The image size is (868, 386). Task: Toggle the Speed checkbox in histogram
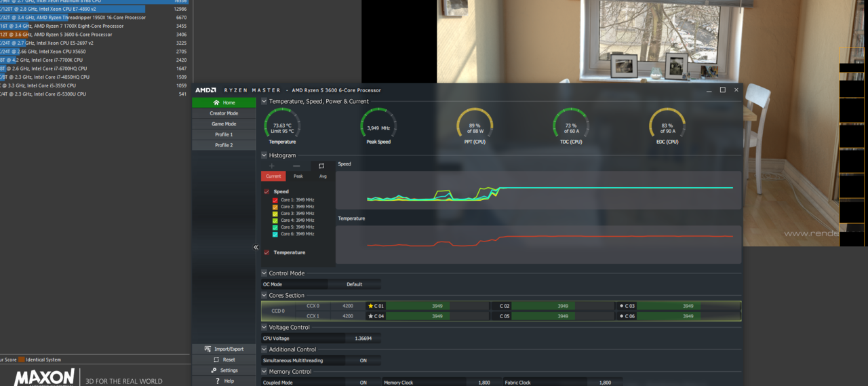pos(267,192)
